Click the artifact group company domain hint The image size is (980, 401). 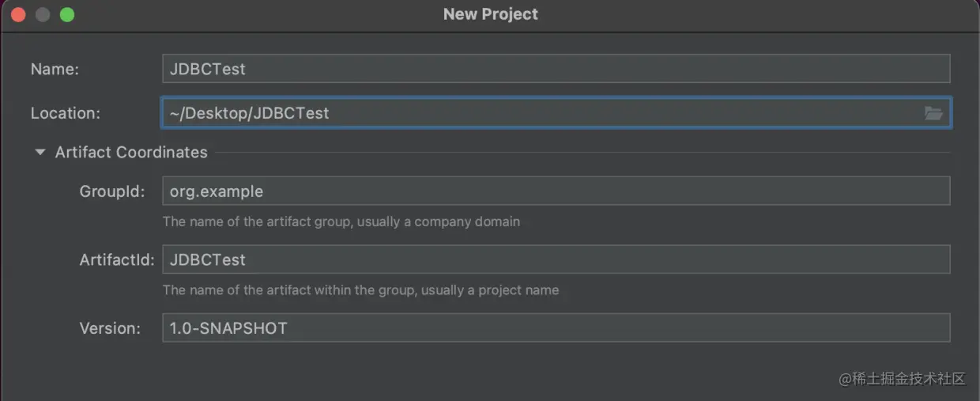(x=341, y=221)
